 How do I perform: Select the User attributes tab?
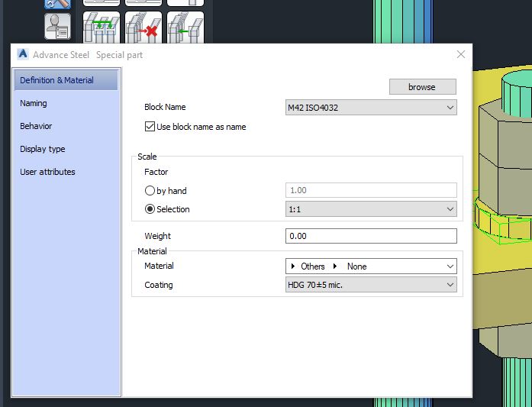click(66, 172)
